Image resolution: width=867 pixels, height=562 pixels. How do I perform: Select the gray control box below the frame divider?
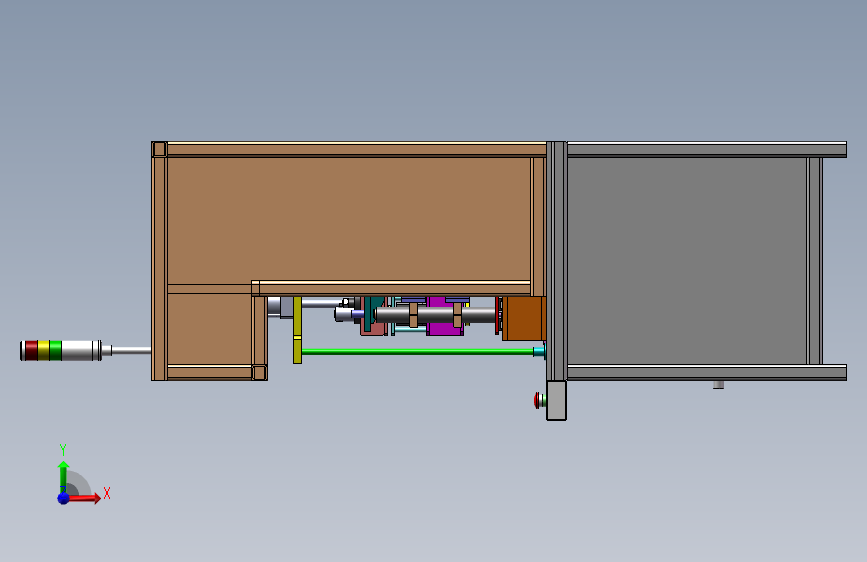click(x=557, y=400)
